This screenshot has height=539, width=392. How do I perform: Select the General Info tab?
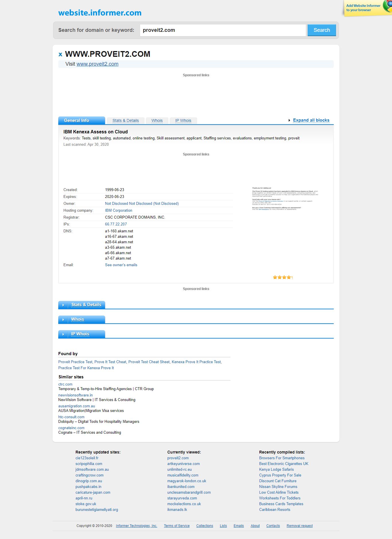81,120
